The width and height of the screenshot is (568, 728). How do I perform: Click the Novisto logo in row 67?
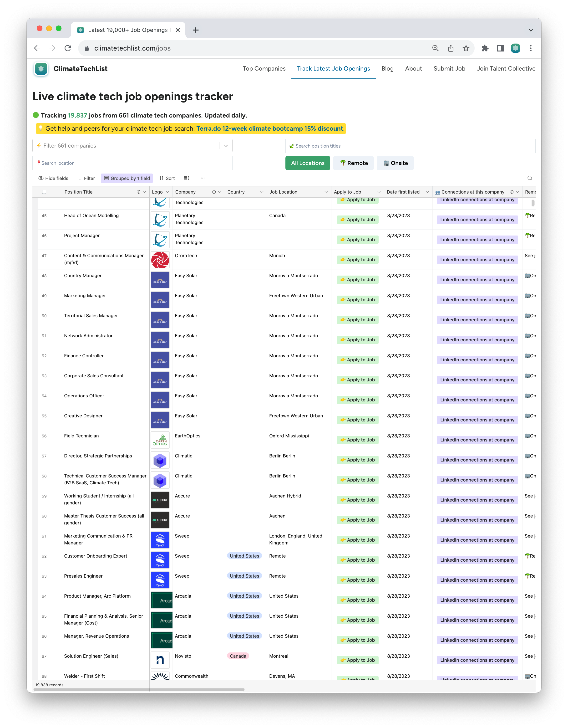pyautogui.click(x=160, y=660)
